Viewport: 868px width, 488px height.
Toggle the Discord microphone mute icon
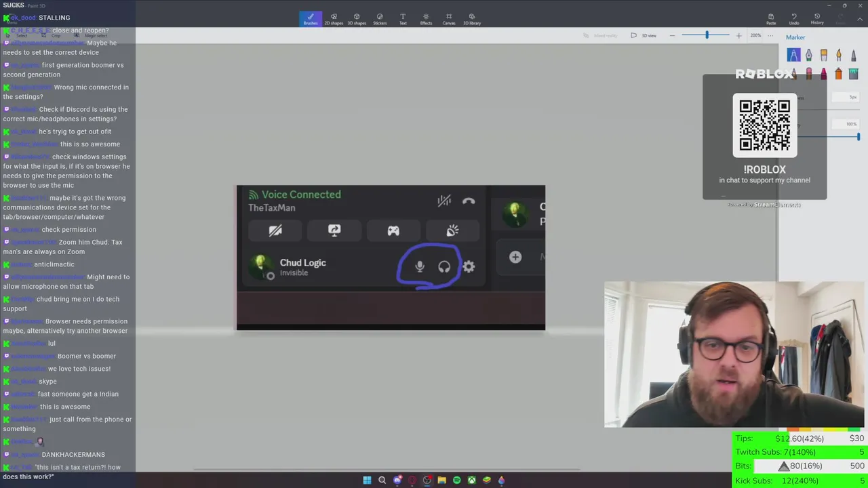(420, 266)
